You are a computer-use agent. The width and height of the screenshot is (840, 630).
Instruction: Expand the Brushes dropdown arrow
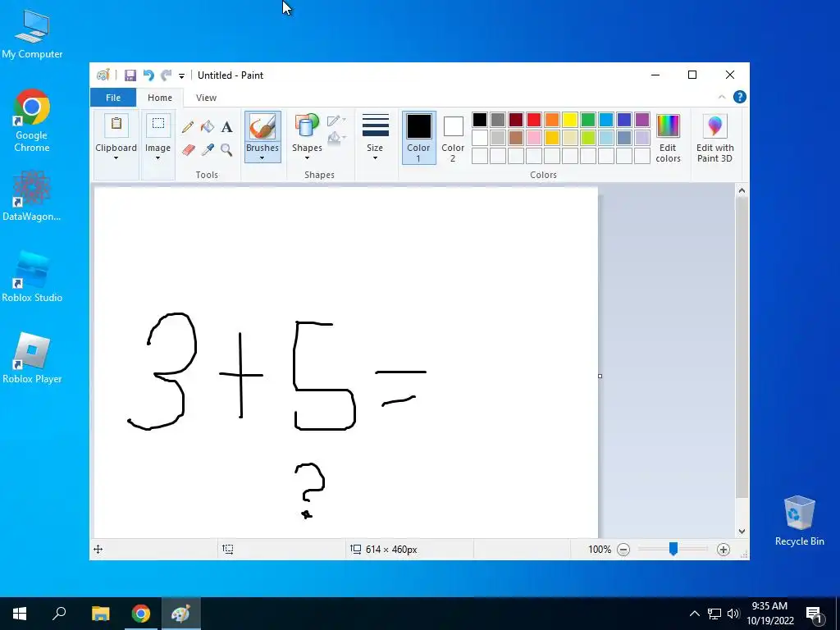[x=262, y=158]
